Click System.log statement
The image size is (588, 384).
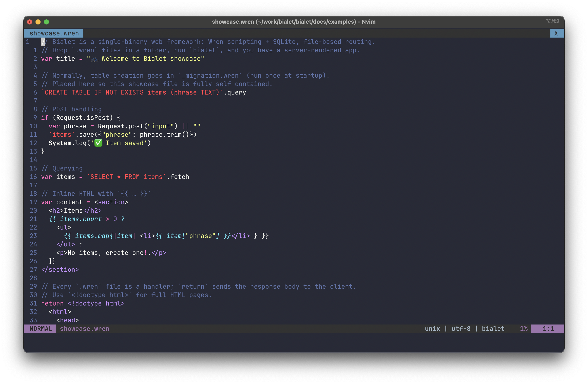[99, 143]
